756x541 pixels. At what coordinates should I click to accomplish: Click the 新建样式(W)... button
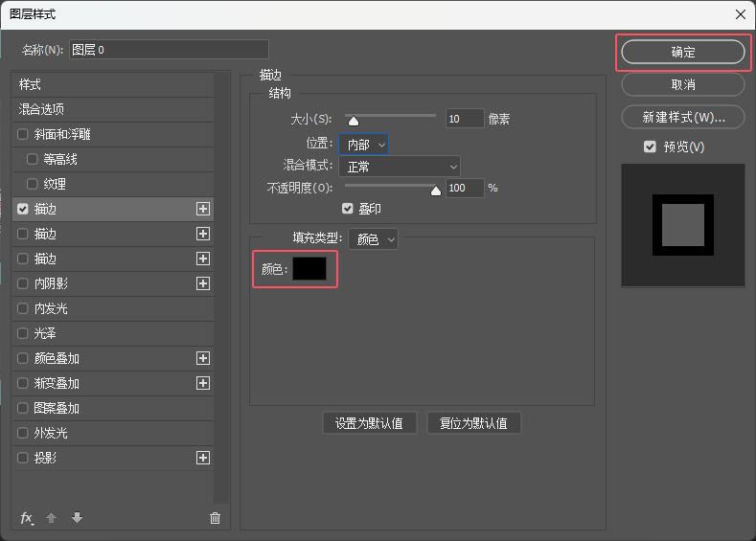(x=683, y=117)
